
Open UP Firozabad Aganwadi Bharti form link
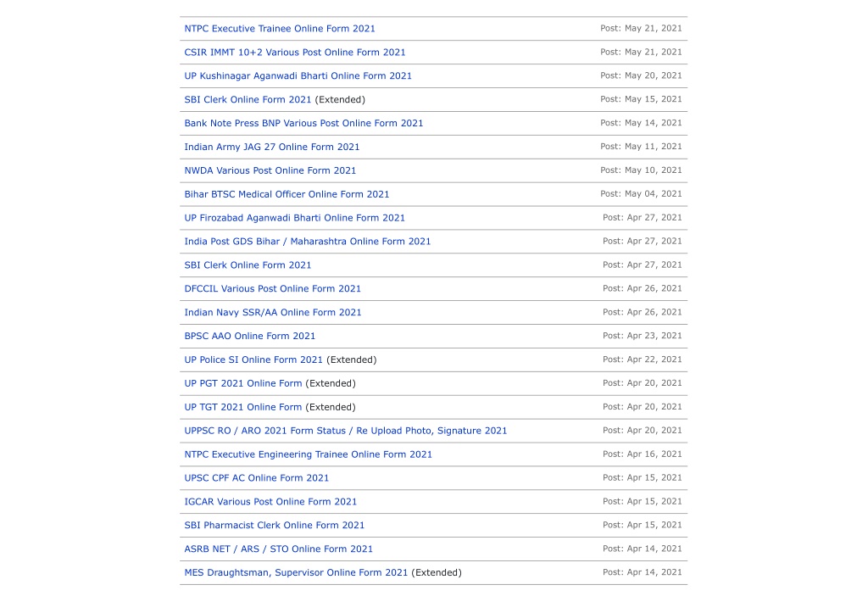[294, 218]
